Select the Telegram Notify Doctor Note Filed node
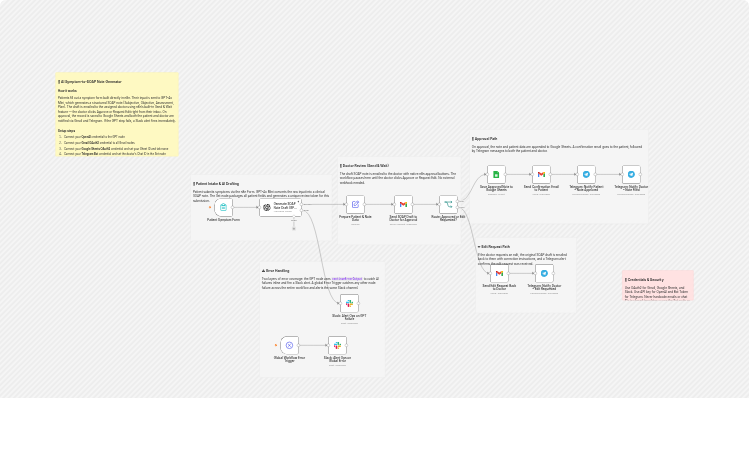 pos(631,174)
